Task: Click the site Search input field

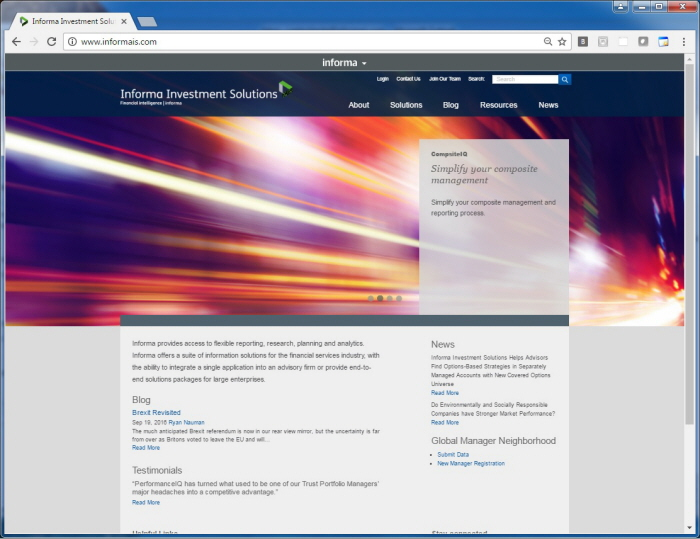Action: [x=525, y=79]
